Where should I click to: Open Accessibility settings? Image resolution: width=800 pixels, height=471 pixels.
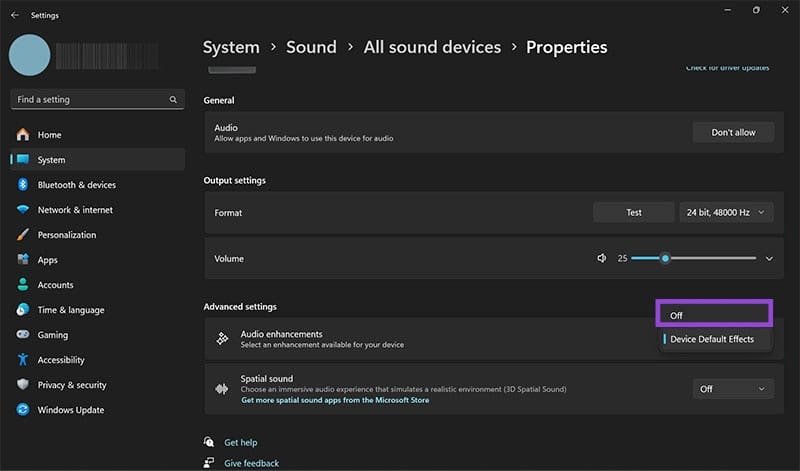point(97,360)
